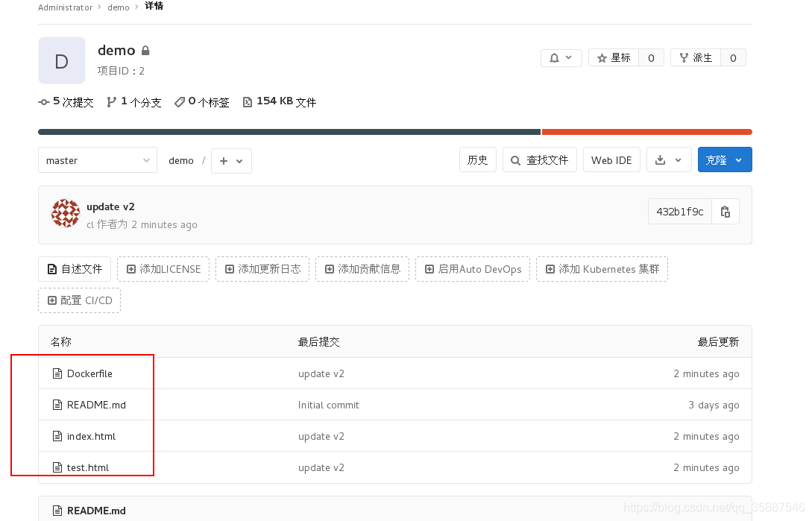Click the file icon beside 154 KB 文件
The height and width of the screenshot is (521, 812).
click(248, 102)
